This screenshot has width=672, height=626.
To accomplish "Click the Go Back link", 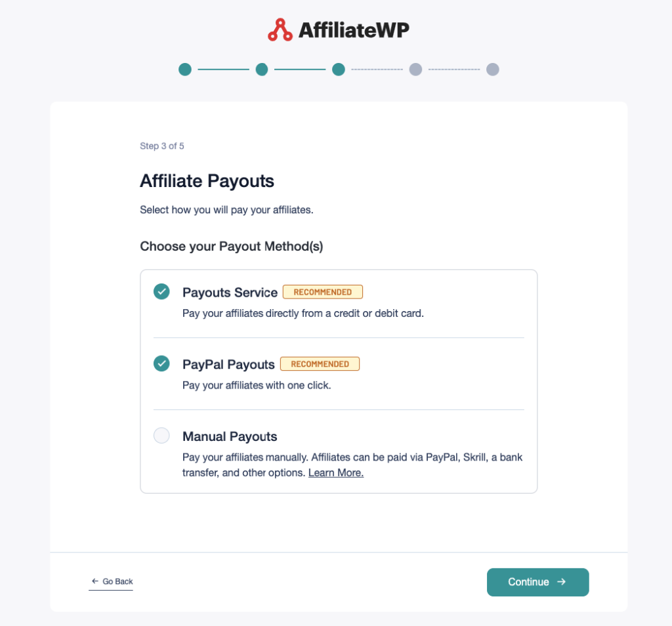I will [117, 581].
